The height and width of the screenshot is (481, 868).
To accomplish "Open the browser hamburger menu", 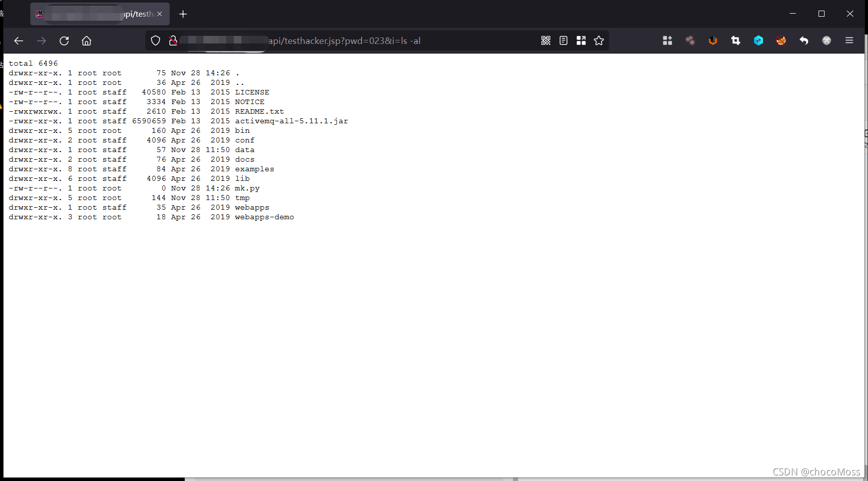I will pos(849,41).
